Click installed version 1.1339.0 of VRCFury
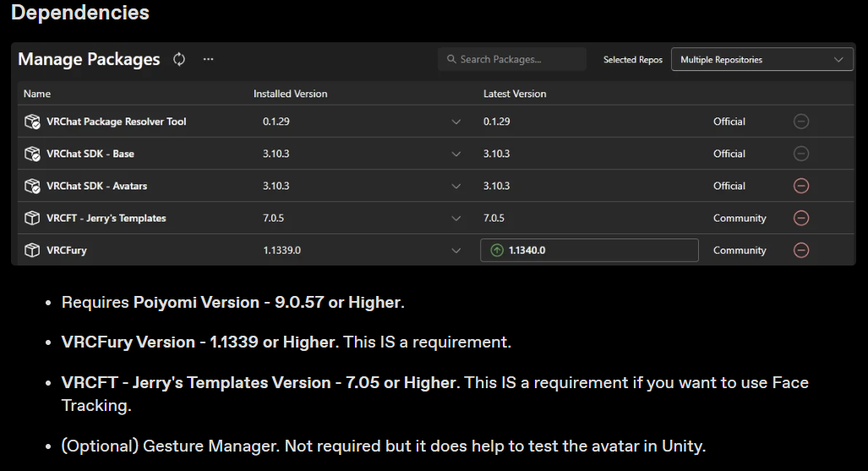Image resolution: width=868 pixels, height=471 pixels. [x=281, y=250]
